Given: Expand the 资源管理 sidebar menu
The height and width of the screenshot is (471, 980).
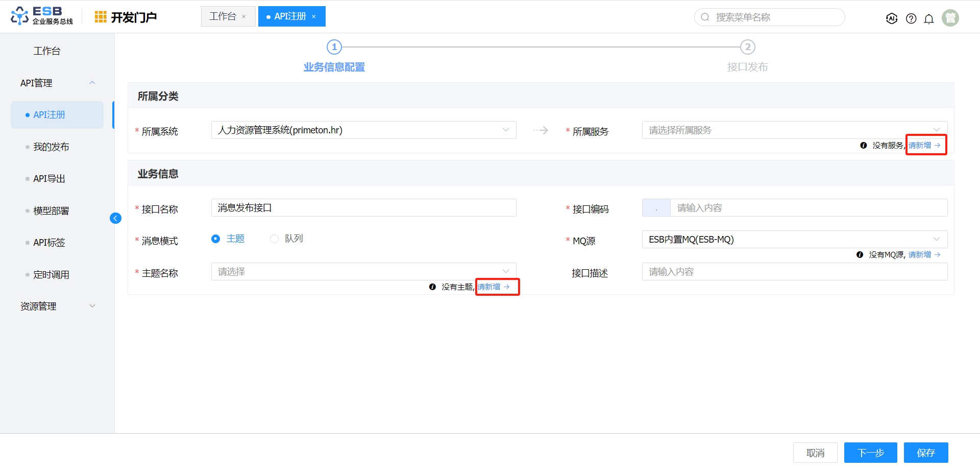Looking at the screenshot, I should 57,306.
